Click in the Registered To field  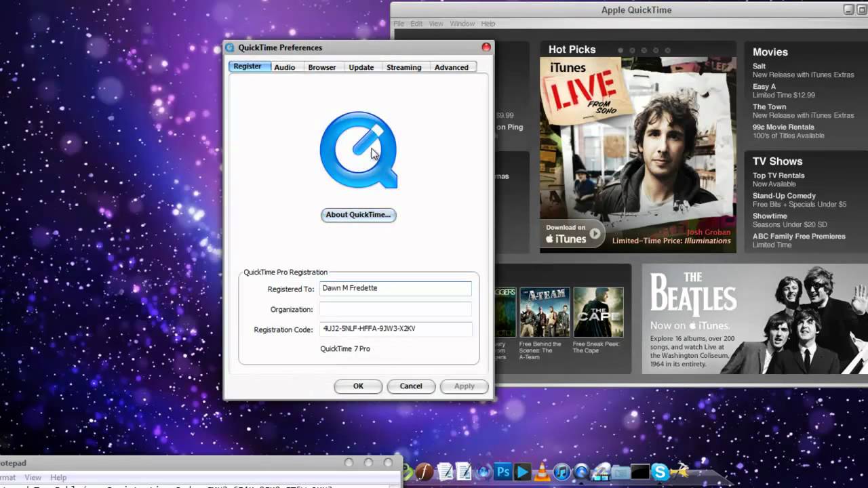[x=395, y=289]
